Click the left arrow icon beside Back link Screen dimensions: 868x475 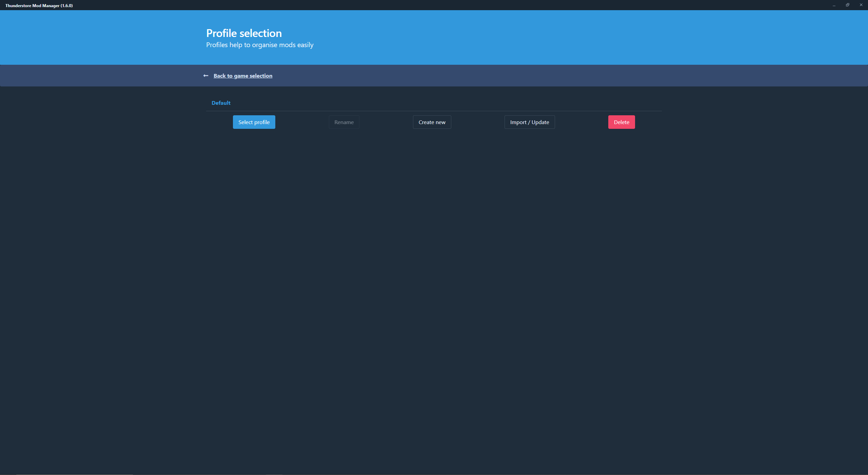[x=206, y=76]
